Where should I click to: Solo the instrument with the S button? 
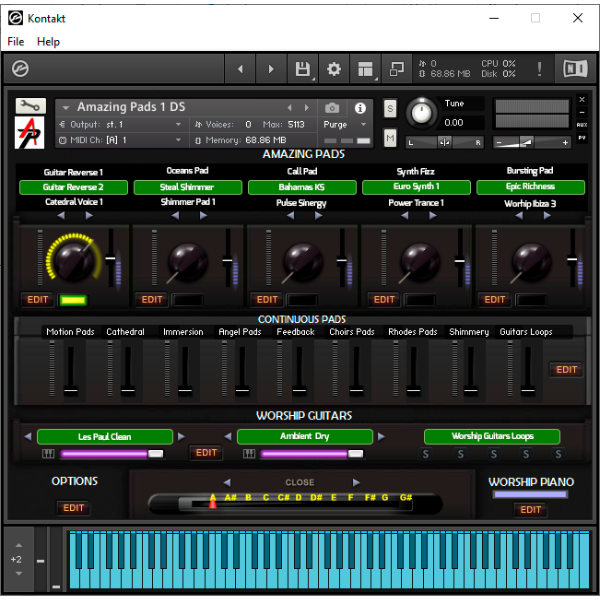pyautogui.click(x=390, y=109)
